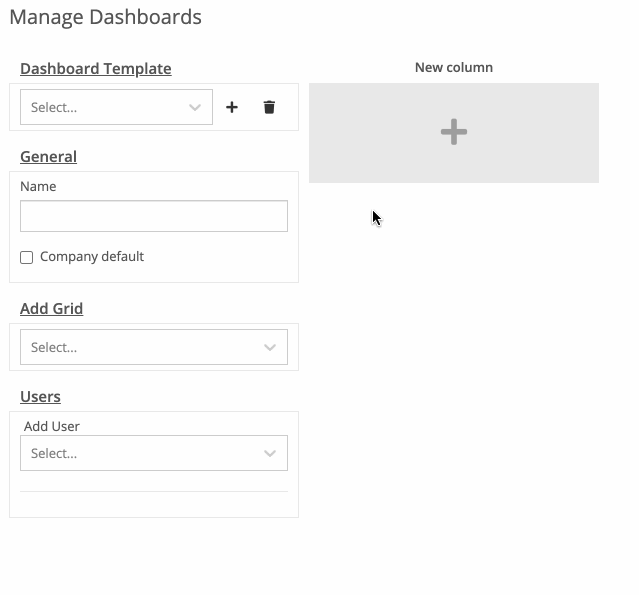Add a new dashboard template with plus icon
The height and width of the screenshot is (595, 639).
tap(232, 107)
